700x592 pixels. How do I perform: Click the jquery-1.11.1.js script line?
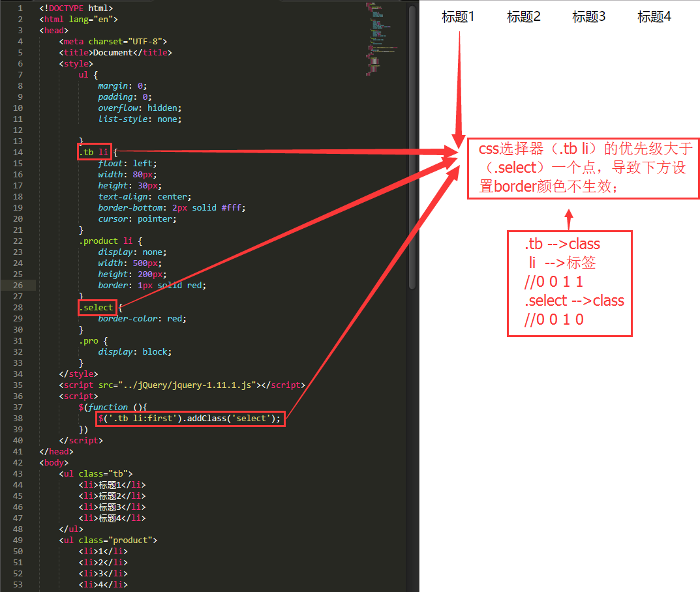(x=182, y=385)
